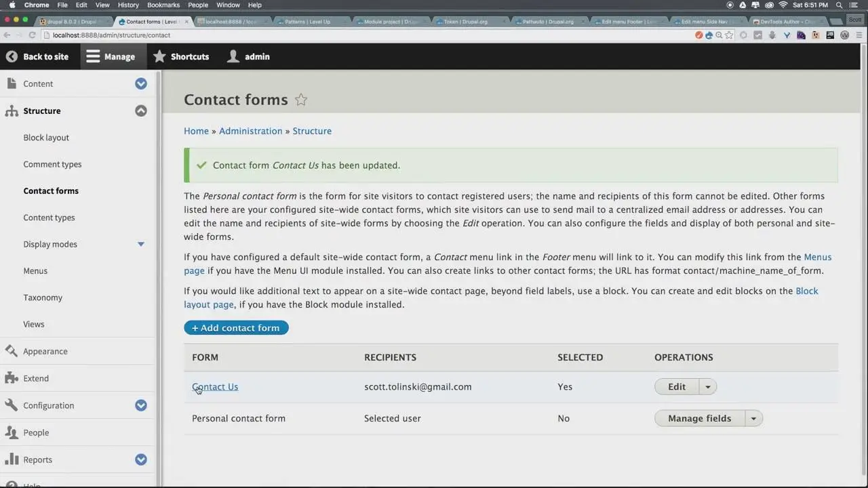Screen dimensions: 868x488
Task: Select the Content icon in admin sidebar
Action: pos(11,82)
